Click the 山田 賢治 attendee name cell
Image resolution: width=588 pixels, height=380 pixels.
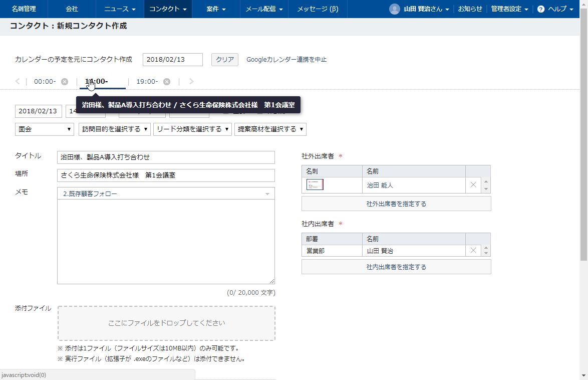[x=414, y=251]
